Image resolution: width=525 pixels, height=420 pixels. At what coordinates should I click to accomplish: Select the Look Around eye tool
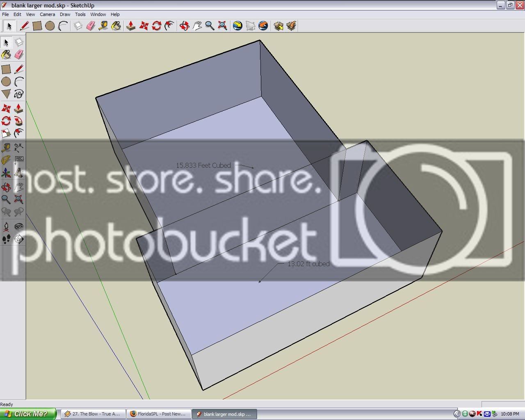[19, 226]
